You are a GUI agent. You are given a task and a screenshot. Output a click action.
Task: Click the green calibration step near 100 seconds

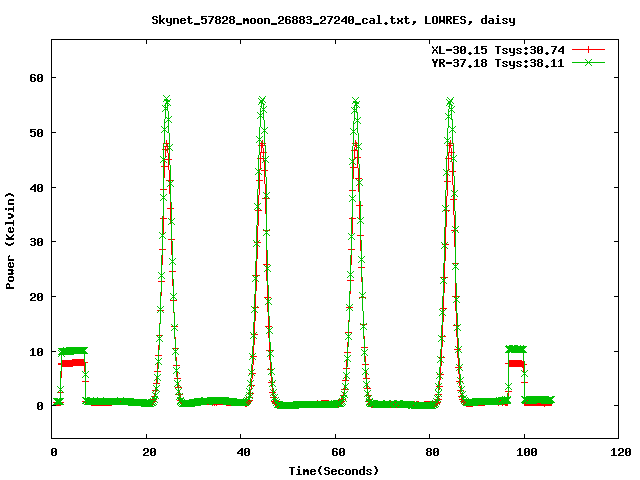516,349
